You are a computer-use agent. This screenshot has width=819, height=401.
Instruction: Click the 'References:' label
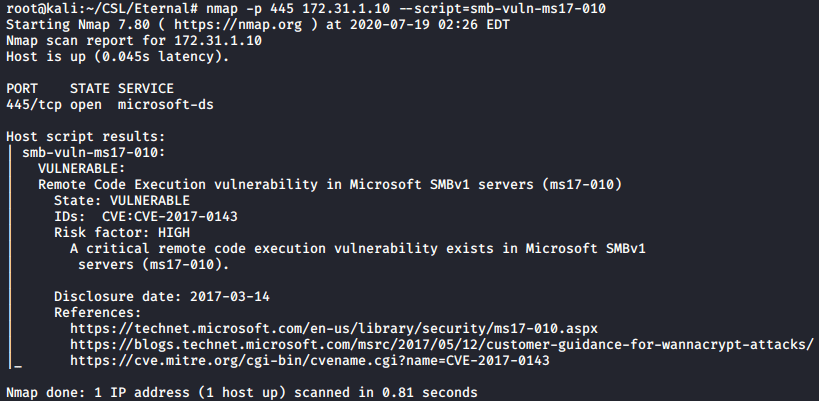click(x=96, y=312)
